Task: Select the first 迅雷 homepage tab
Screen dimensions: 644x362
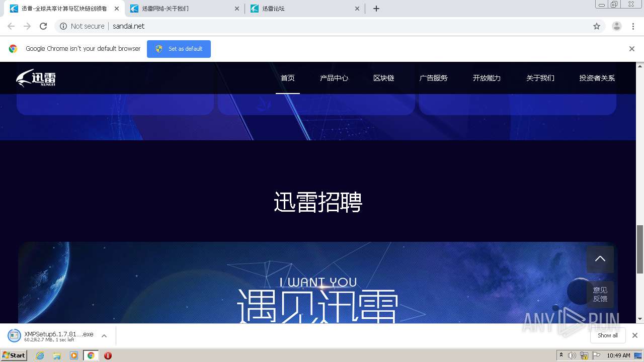Action: click(x=64, y=9)
